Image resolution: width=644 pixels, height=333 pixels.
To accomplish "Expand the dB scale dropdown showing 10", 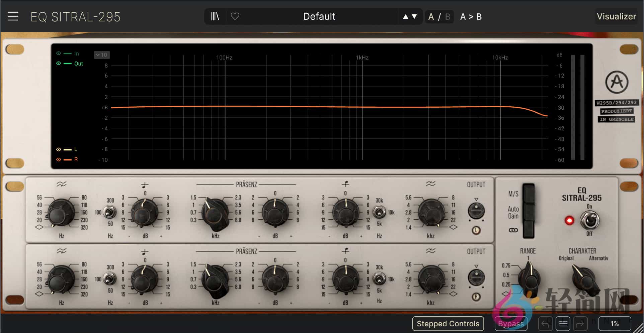I will point(101,54).
